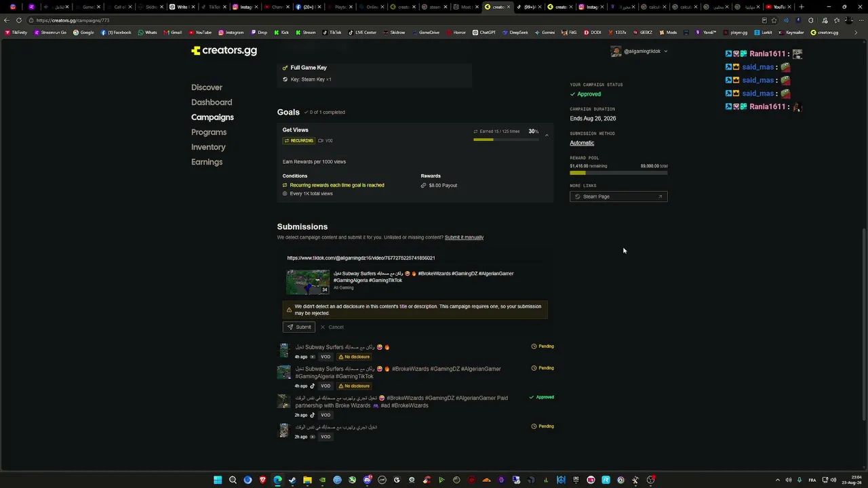Viewport: 868px width, 488px height.
Task: Open the Dashboard page
Action: click(212, 102)
